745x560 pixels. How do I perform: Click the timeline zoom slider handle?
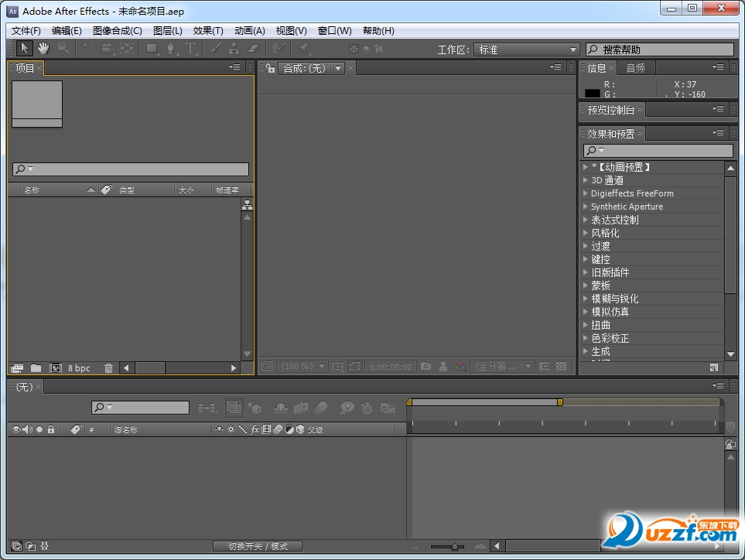[454, 547]
